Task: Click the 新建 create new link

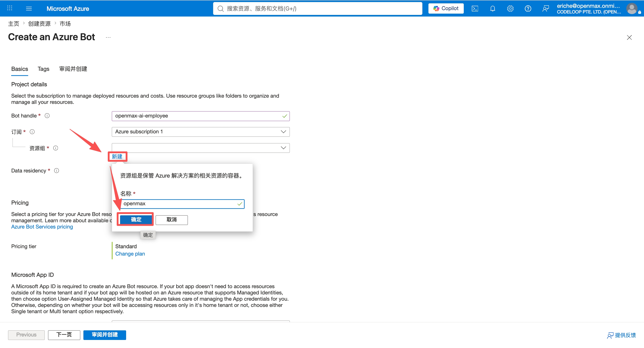Action: click(x=117, y=157)
